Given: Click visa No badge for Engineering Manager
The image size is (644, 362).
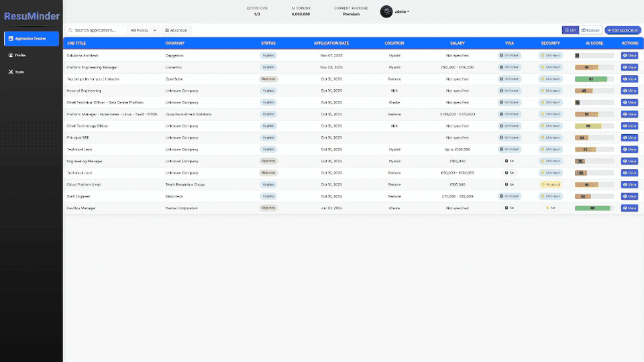Looking at the screenshot, I should 509,162.
